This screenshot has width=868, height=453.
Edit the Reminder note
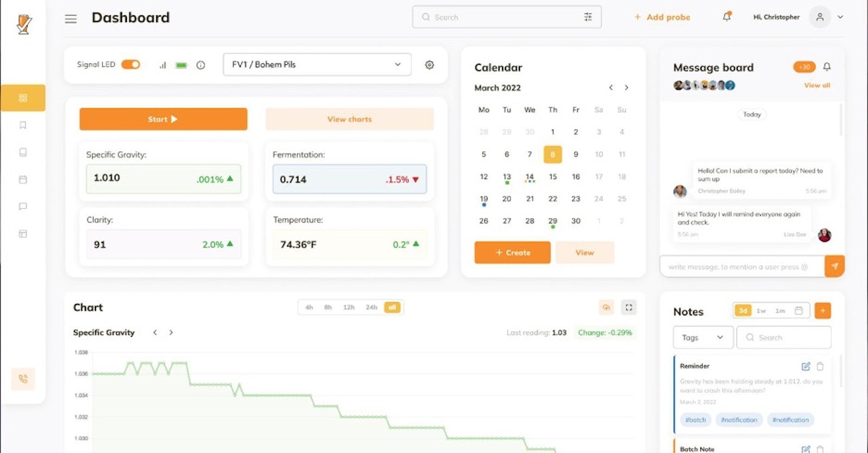tap(806, 366)
